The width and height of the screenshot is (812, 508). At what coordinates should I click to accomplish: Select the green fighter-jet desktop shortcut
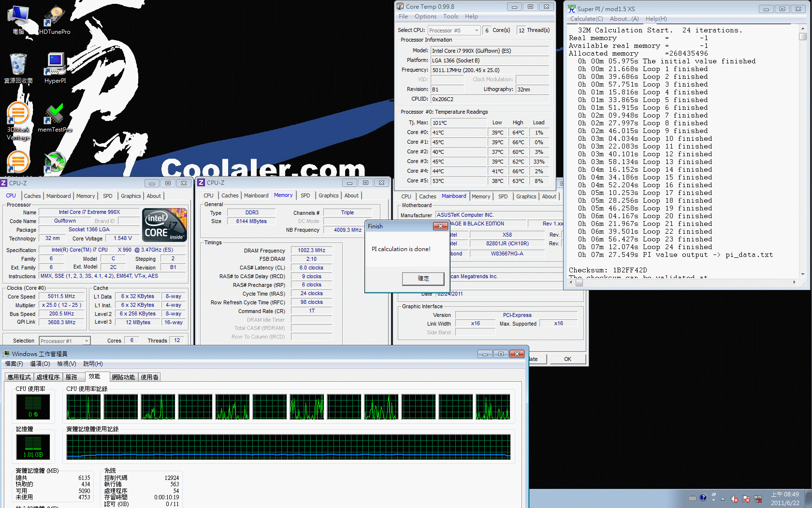[x=55, y=163]
